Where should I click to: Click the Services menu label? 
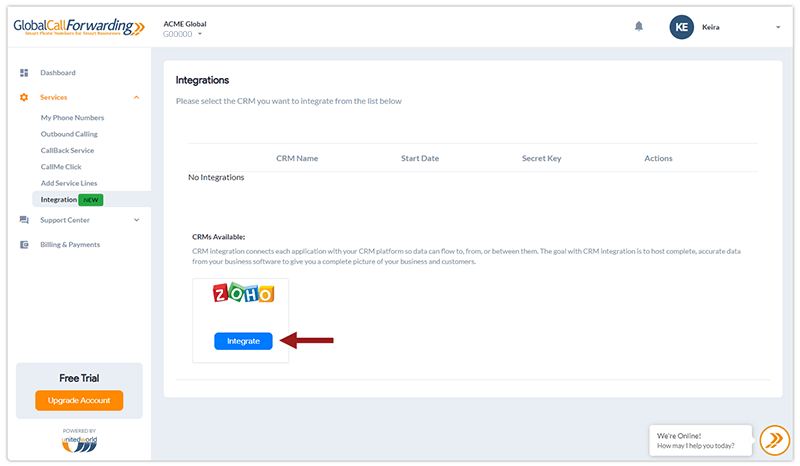(54, 97)
